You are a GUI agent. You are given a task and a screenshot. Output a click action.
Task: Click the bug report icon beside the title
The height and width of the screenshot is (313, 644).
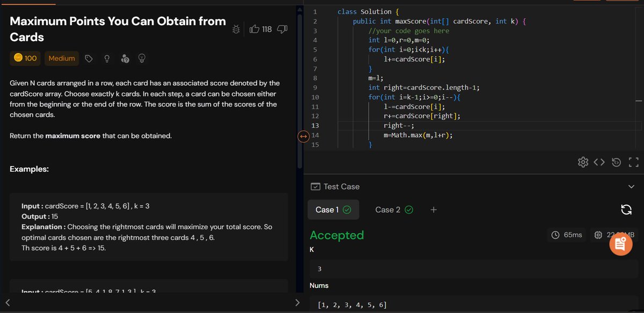coord(236,29)
